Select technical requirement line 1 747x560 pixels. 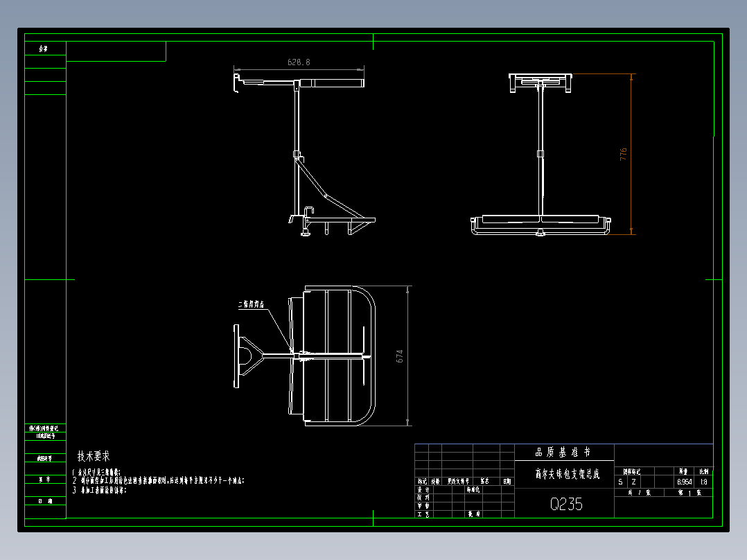click(97, 472)
